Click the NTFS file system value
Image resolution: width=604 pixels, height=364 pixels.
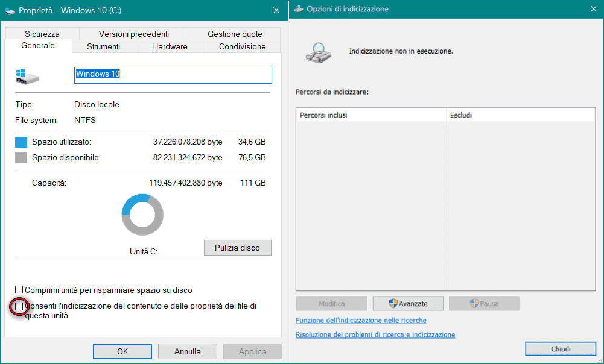click(x=85, y=120)
